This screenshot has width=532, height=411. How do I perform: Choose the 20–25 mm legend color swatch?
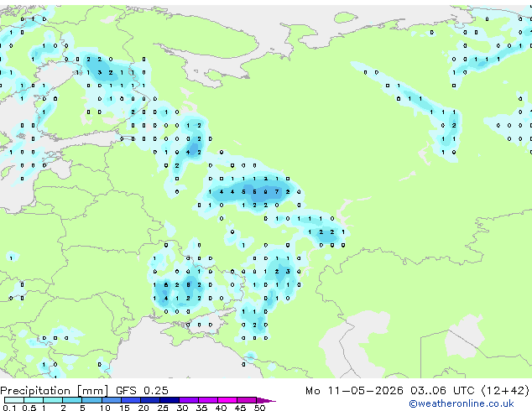[x=149, y=400]
